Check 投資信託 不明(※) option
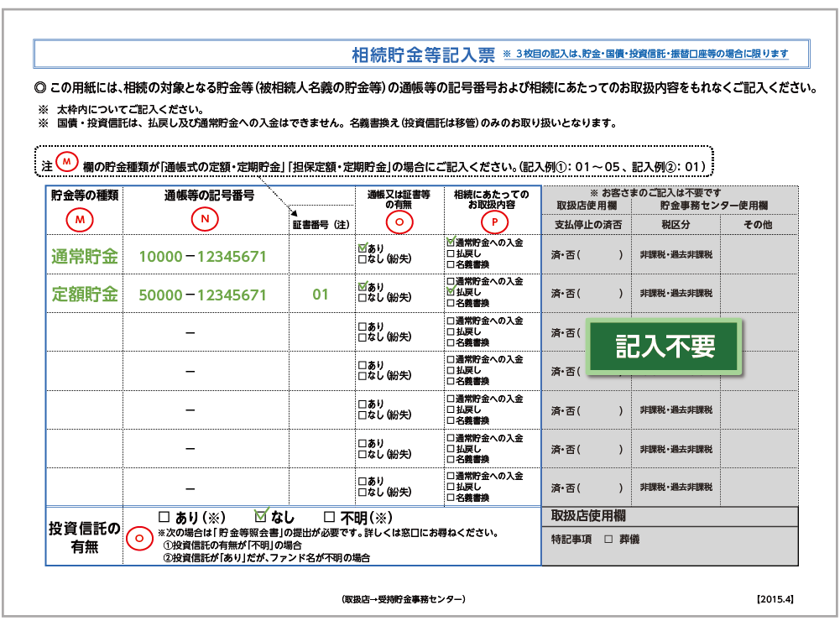This screenshot has height=626, width=840. (x=330, y=517)
